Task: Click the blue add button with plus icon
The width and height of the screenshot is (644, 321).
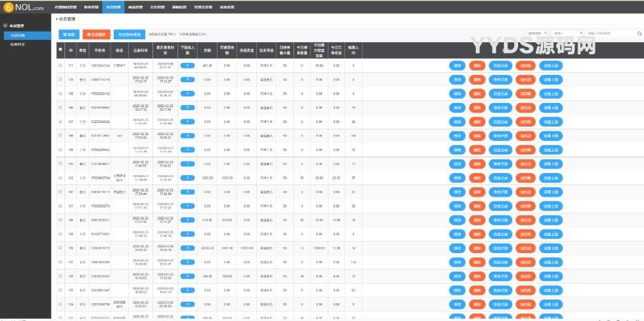Action: 69,34
